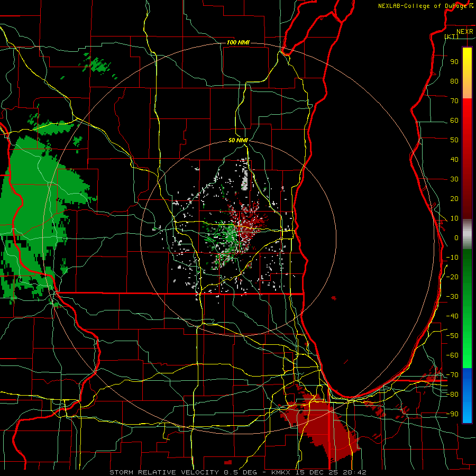Click the positive 80 value on the scale
The height and width of the screenshot is (476, 476).
(x=454, y=81)
